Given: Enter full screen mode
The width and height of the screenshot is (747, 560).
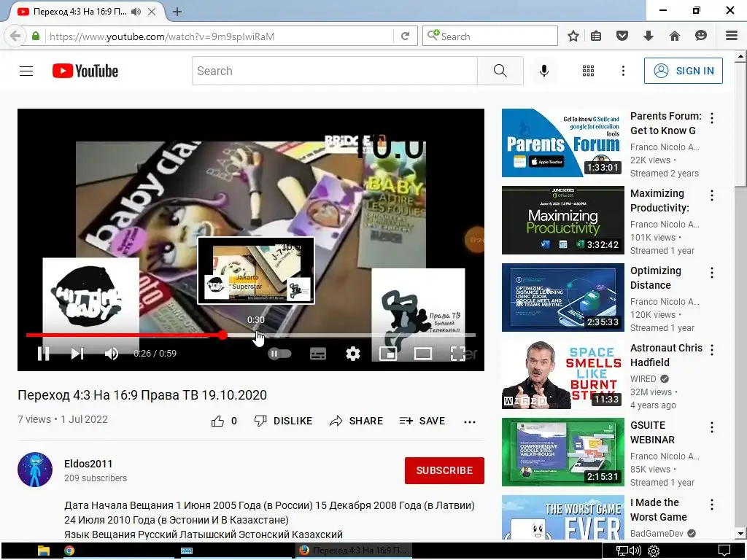Looking at the screenshot, I should (458, 354).
